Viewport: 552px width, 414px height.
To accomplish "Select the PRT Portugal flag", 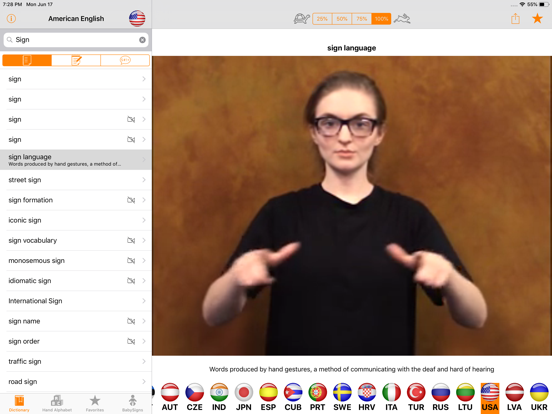I will click(318, 397).
